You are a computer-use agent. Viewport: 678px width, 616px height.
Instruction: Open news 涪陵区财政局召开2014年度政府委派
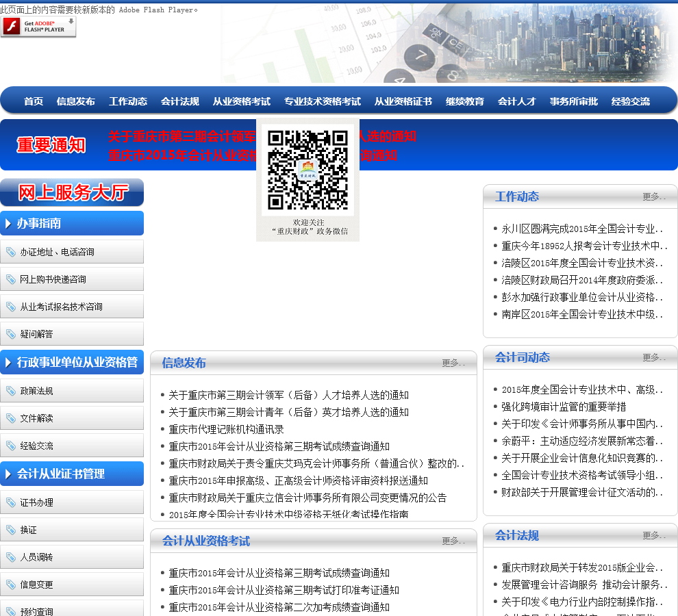coord(582,280)
